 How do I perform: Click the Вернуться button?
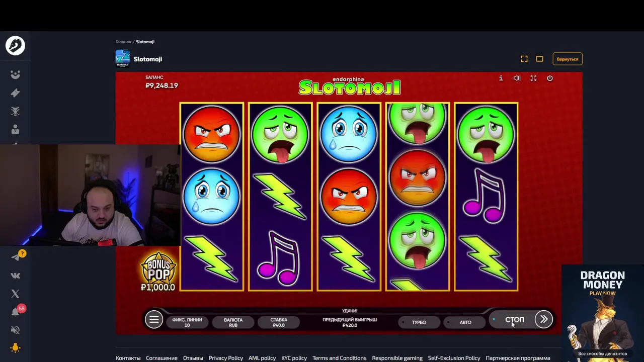point(568,59)
